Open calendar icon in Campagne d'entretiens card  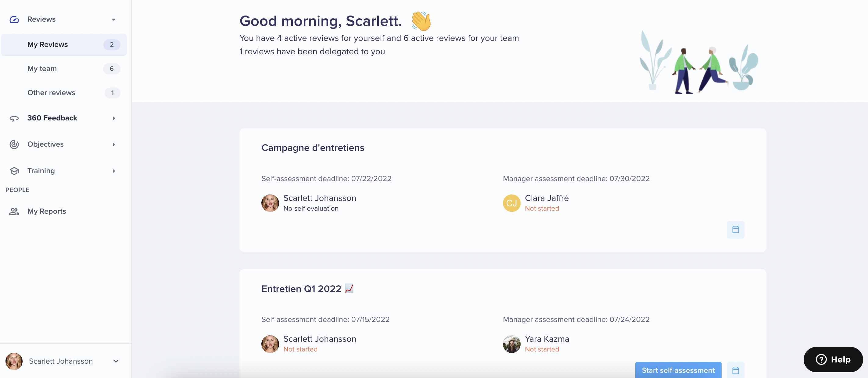(736, 230)
